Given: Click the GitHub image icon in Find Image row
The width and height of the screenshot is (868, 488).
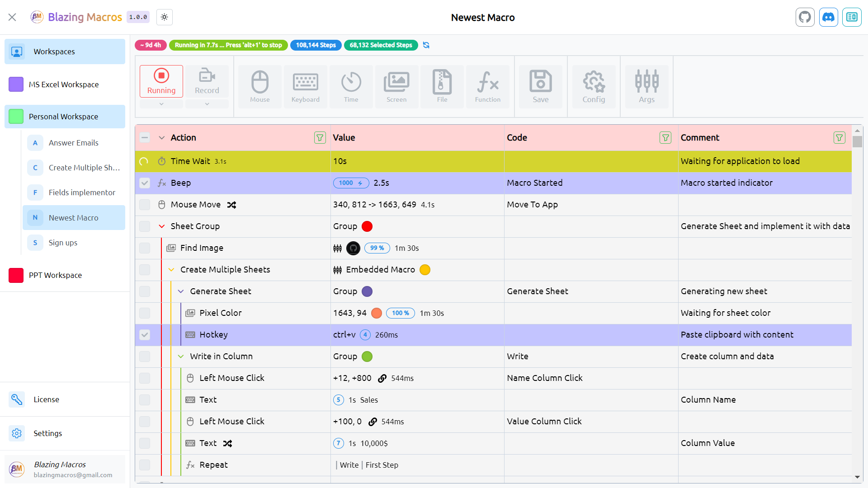Looking at the screenshot, I should pyautogui.click(x=353, y=248).
